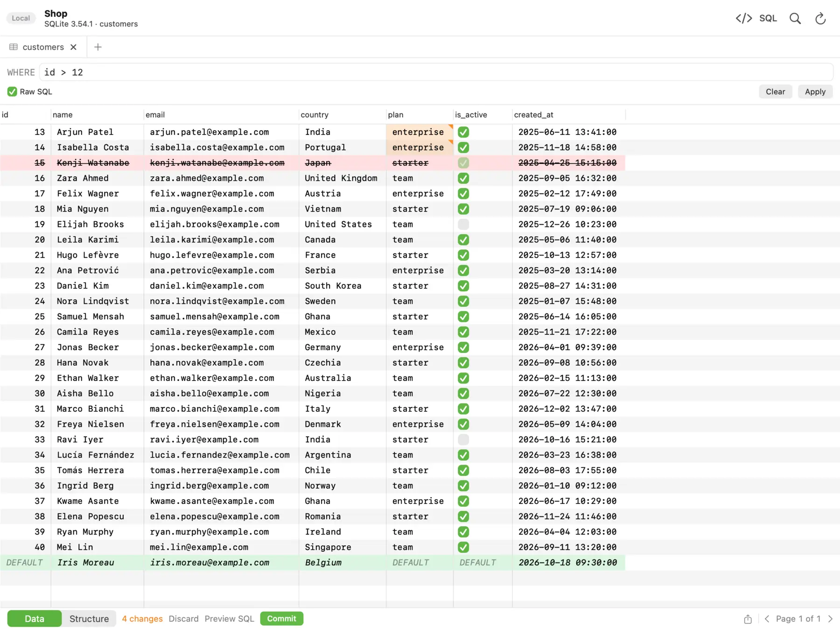Click the export share icon
Viewport: 840px width, 629px height.
[x=748, y=619]
